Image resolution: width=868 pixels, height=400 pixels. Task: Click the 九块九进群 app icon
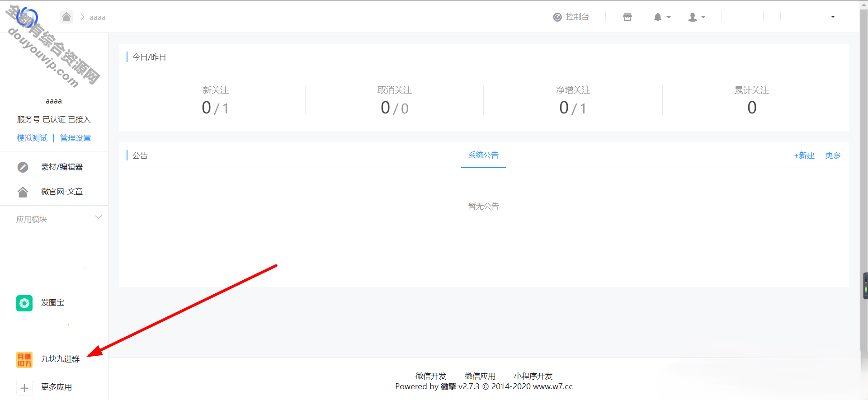24,360
